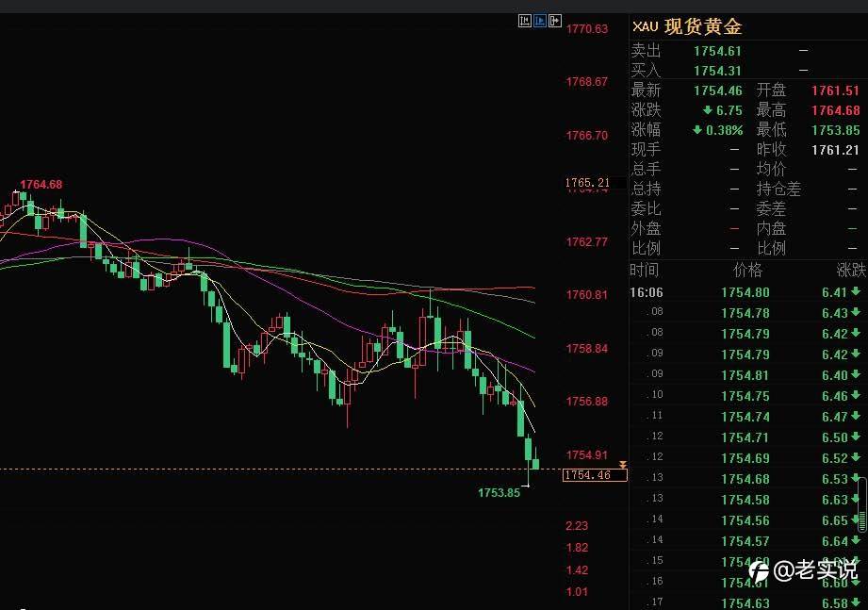Click the 1754.46 current price label on the axis

[595, 475]
